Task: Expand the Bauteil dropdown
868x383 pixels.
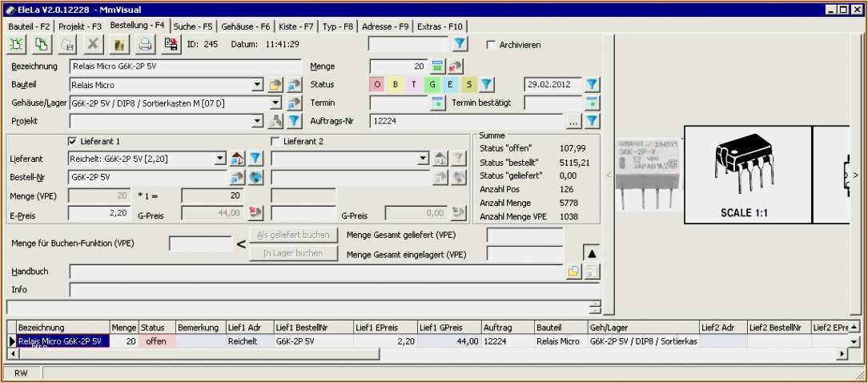Action: (x=257, y=86)
